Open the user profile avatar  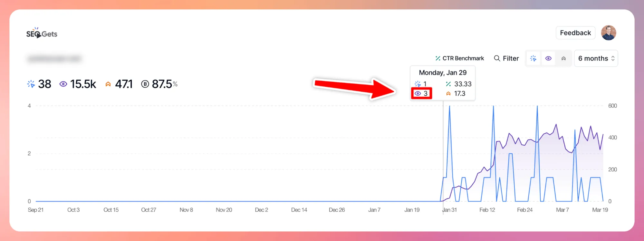(608, 33)
